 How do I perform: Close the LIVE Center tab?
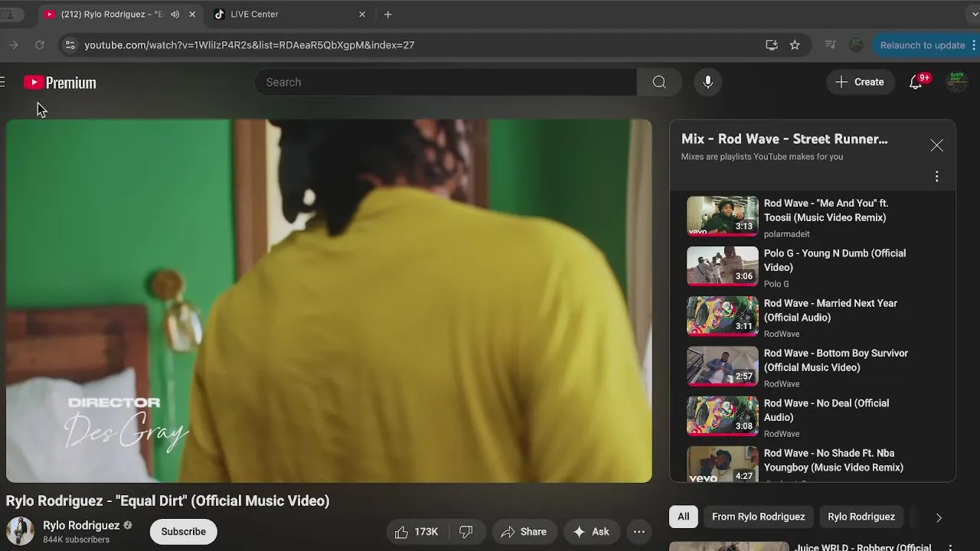[362, 15]
